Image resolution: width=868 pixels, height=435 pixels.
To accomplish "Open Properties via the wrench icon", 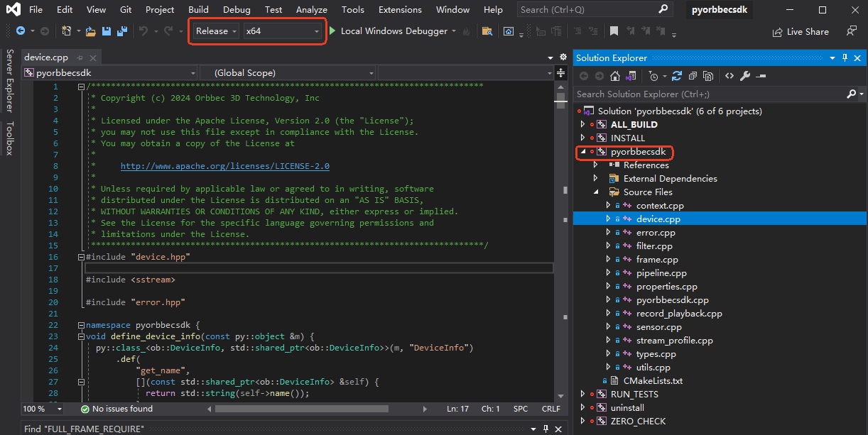I will (745, 76).
